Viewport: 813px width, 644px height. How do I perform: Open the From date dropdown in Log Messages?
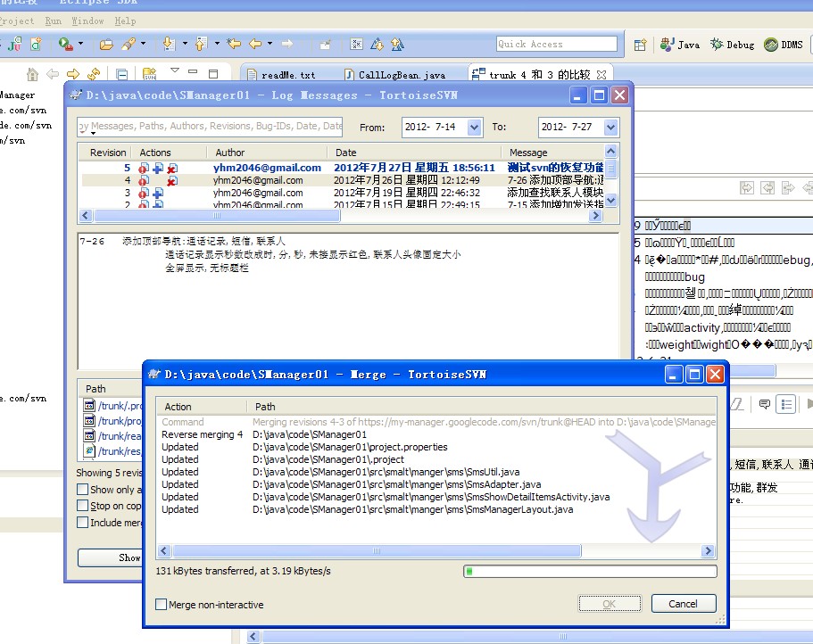click(474, 127)
